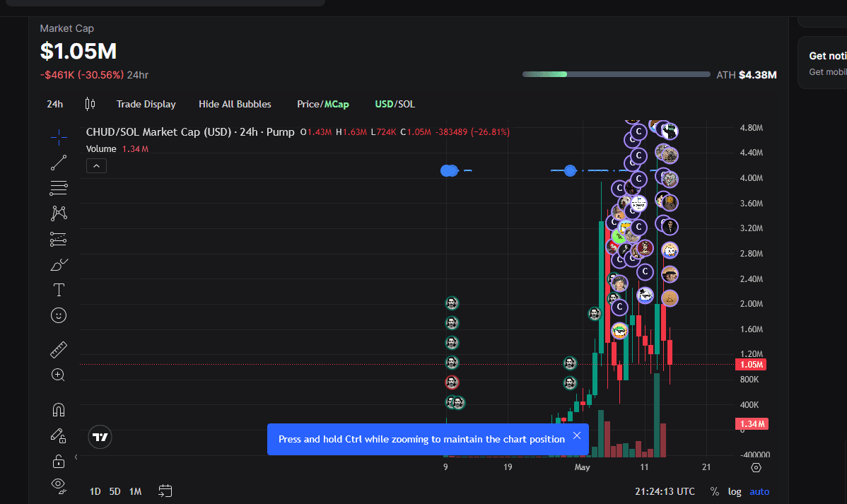Open the go to date calendar
The image size is (847, 504).
(x=165, y=491)
